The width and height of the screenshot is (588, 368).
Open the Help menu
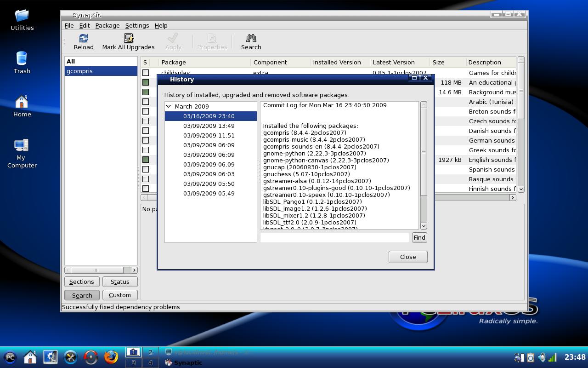161,25
